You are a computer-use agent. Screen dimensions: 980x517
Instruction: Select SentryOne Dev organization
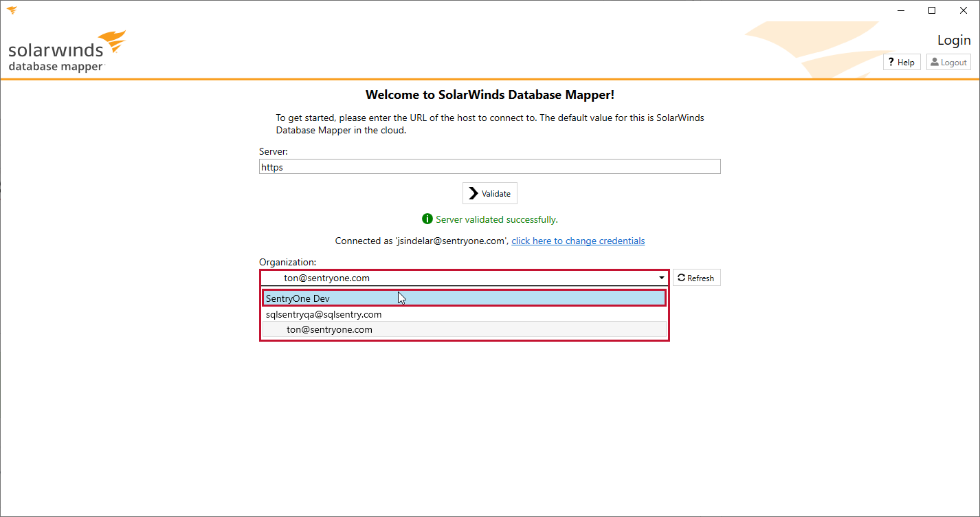(x=464, y=298)
